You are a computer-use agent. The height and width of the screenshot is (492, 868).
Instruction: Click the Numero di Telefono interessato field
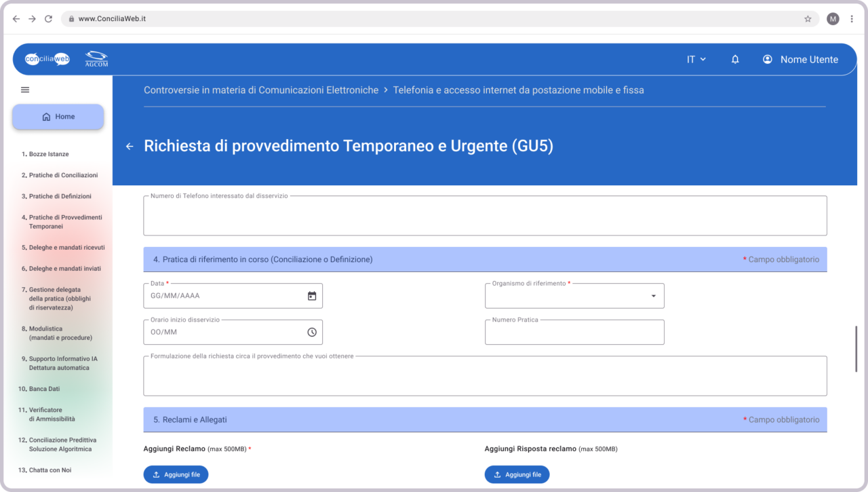(485, 216)
